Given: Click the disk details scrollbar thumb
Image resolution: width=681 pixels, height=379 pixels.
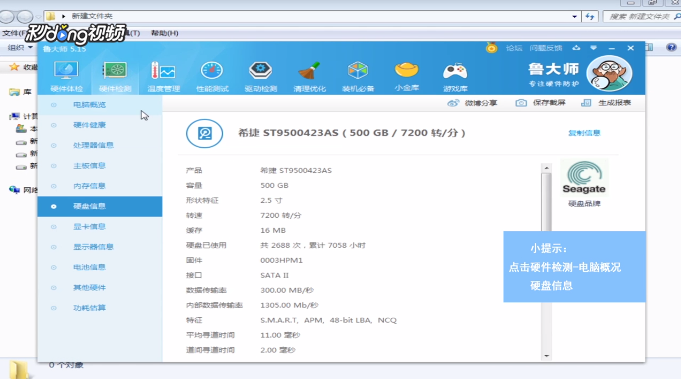Looking at the screenshot, I should pyautogui.click(x=546, y=202).
